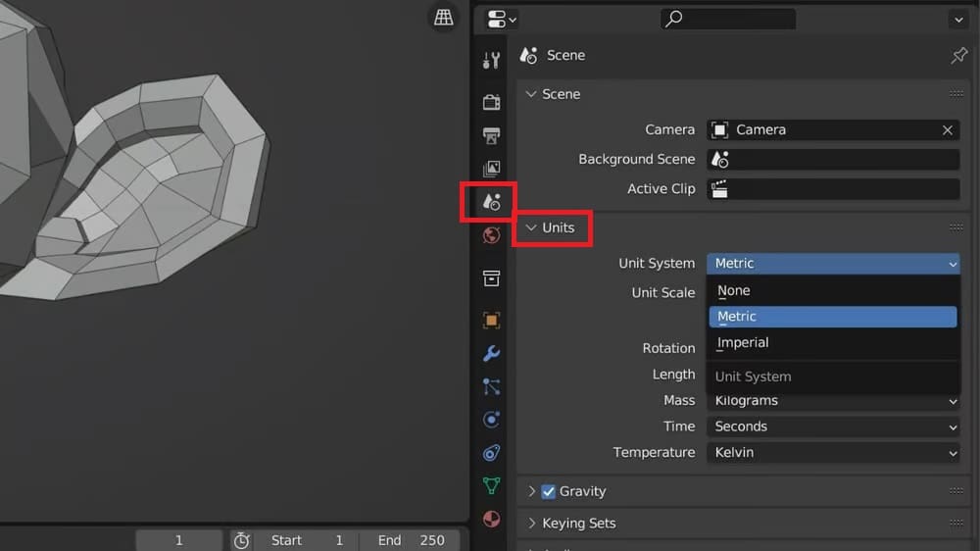
Task: Click the Keying Sets panel drag grip
Action: tap(956, 523)
